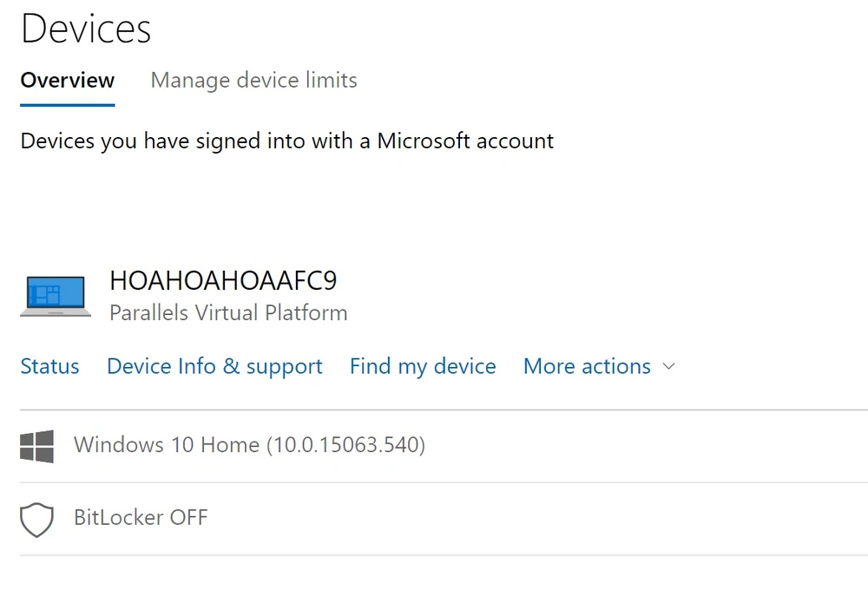The width and height of the screenshot is (868, 596).
Task: Click the laptop device icon
Action: tap(56, 295)
